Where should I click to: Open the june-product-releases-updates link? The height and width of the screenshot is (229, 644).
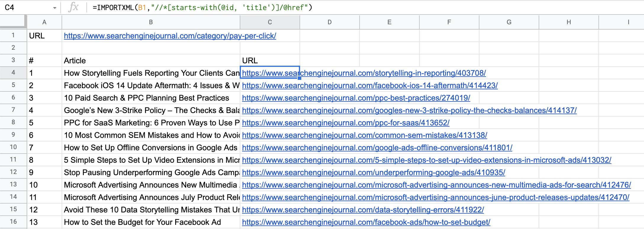(436, 197)
